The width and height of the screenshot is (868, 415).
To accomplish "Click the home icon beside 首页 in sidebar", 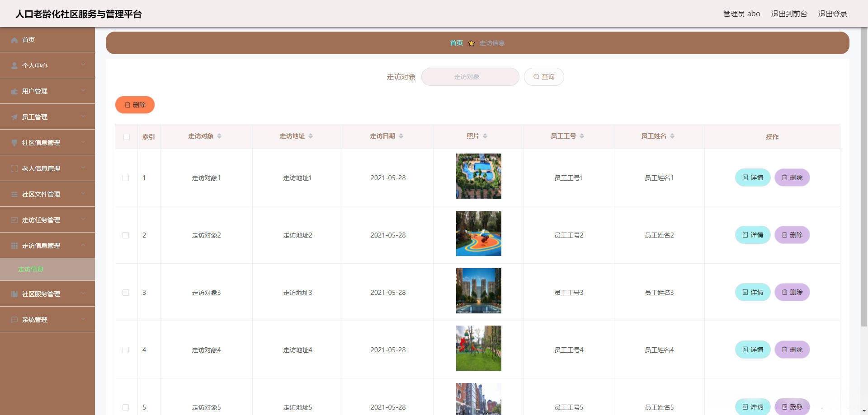I will tap(14, 40).
